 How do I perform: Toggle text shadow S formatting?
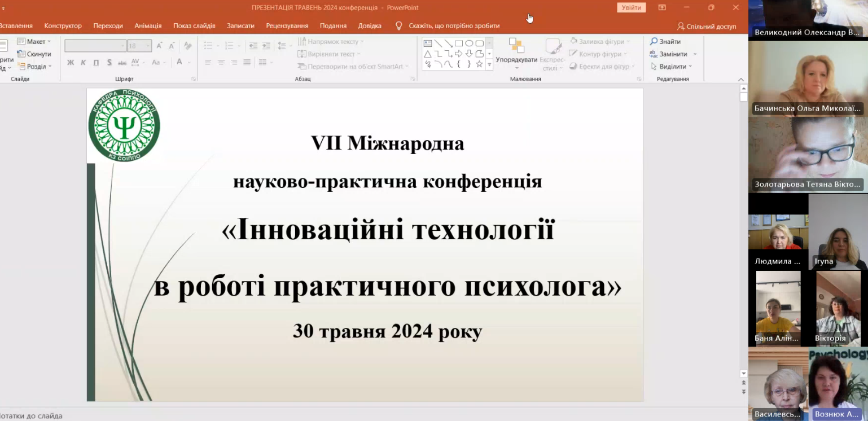click(109, 63)
